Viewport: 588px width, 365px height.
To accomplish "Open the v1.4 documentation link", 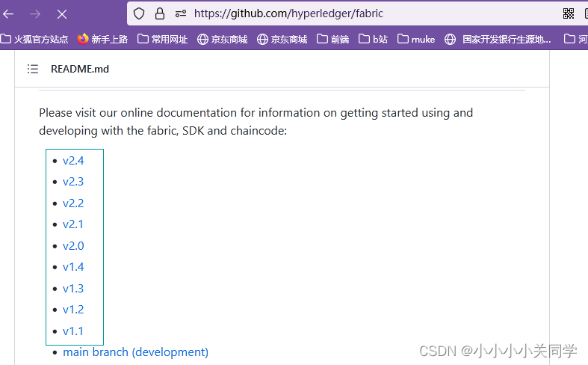I will pos(73,267).
